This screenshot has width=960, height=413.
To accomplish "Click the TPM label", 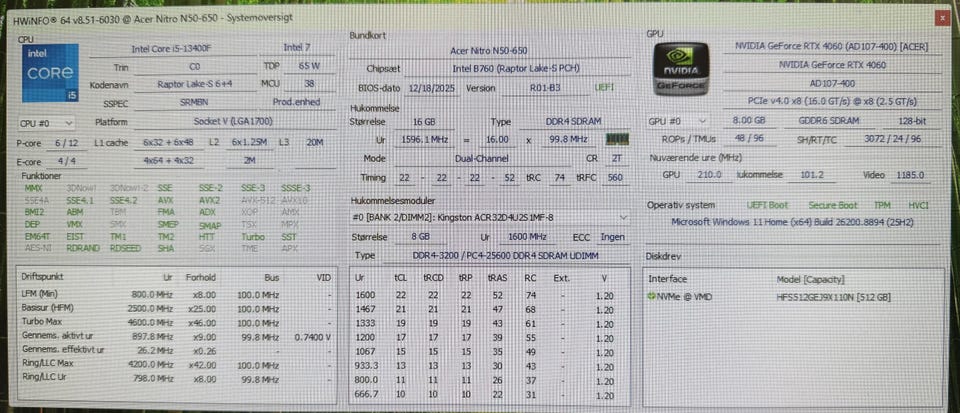I will coord(882,205).
